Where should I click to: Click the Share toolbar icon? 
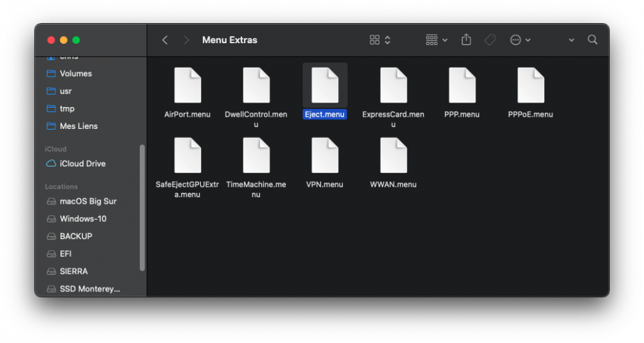(466, 39)
